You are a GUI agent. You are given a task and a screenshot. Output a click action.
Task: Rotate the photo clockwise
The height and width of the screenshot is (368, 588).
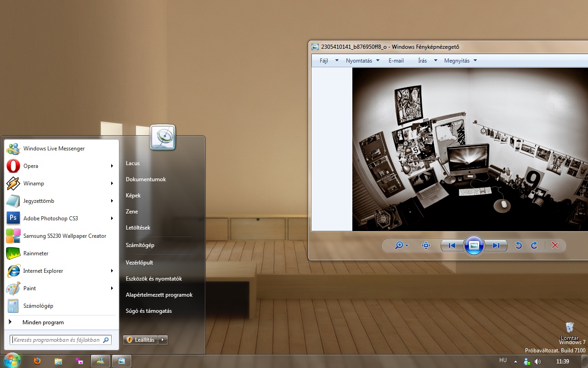(534, 246)
